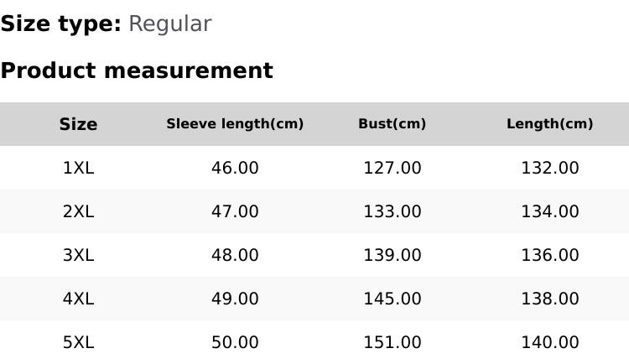The width and height of the screenshot is (629, 364).
Task: Select the 2XL size row label
Action: 78,211
